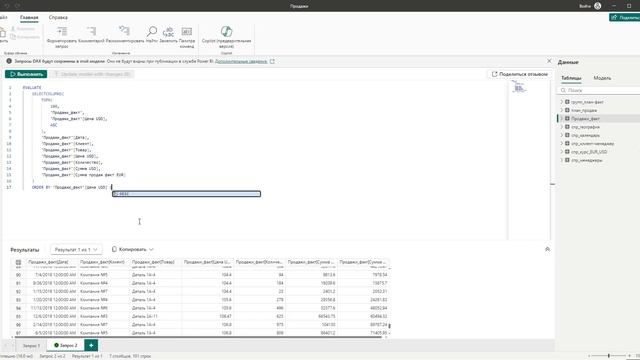Click the Replace ribbon icon
640x360 pixels.
[168, 31]
